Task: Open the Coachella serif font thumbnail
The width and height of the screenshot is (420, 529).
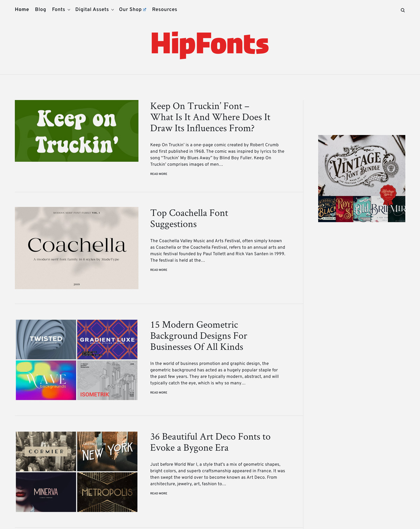Action: click(x=77, y=248)
